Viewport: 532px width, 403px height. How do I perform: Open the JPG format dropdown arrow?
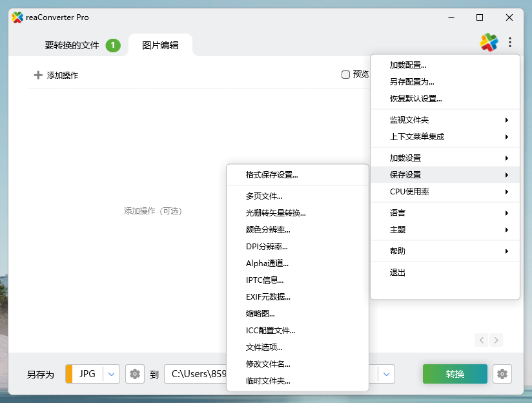click(111, 374)
